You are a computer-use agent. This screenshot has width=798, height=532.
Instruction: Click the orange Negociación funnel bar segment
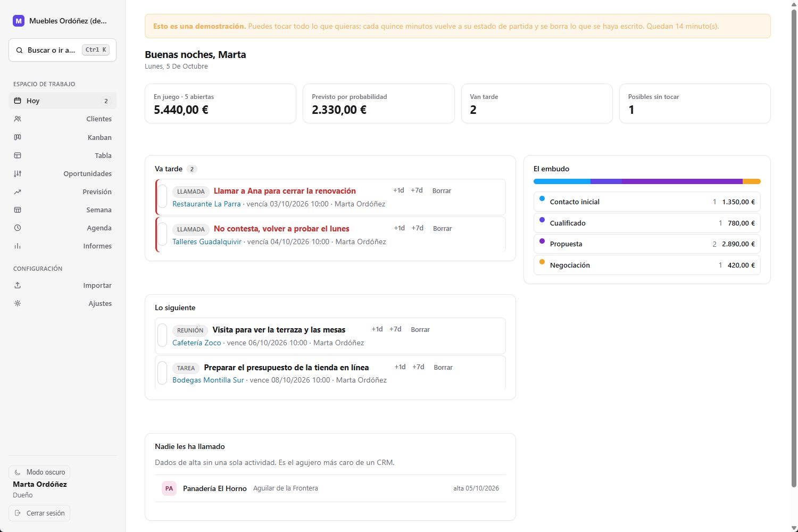pos(752,181)
